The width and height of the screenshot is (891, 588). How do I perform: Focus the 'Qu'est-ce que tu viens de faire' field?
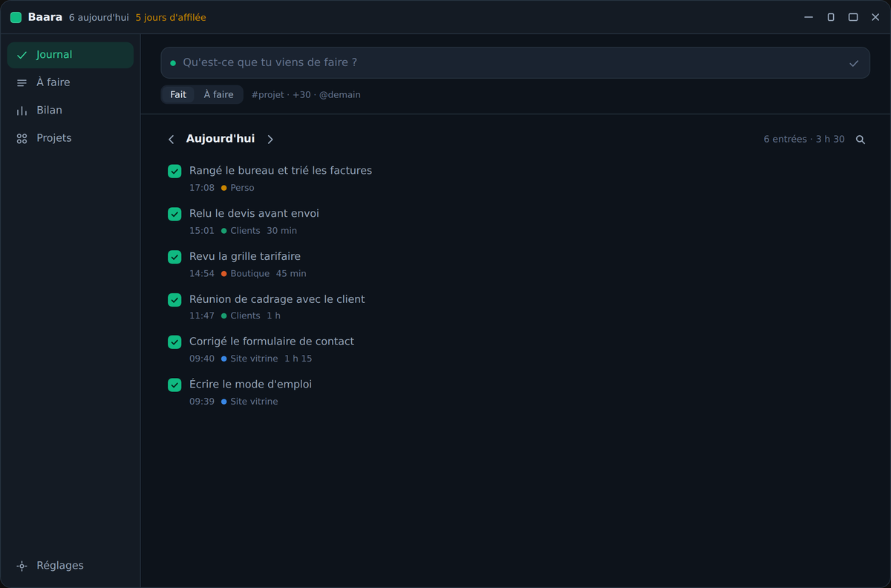click(x=515, y=63)
